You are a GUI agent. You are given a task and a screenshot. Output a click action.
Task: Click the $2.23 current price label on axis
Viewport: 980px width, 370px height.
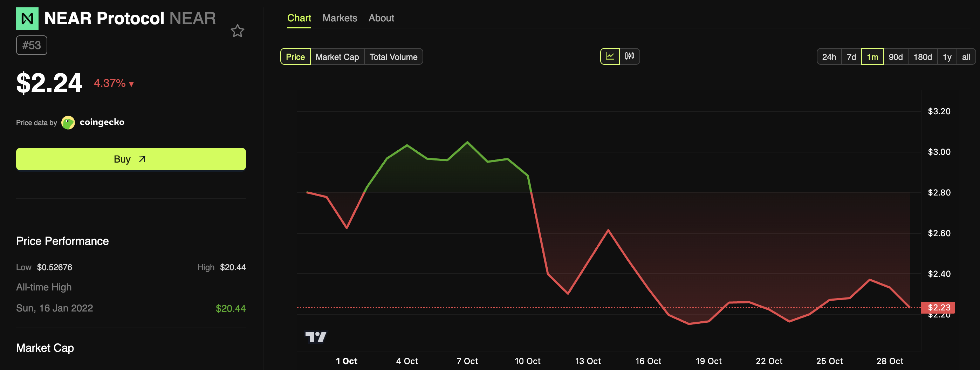[x=938, y=307]
